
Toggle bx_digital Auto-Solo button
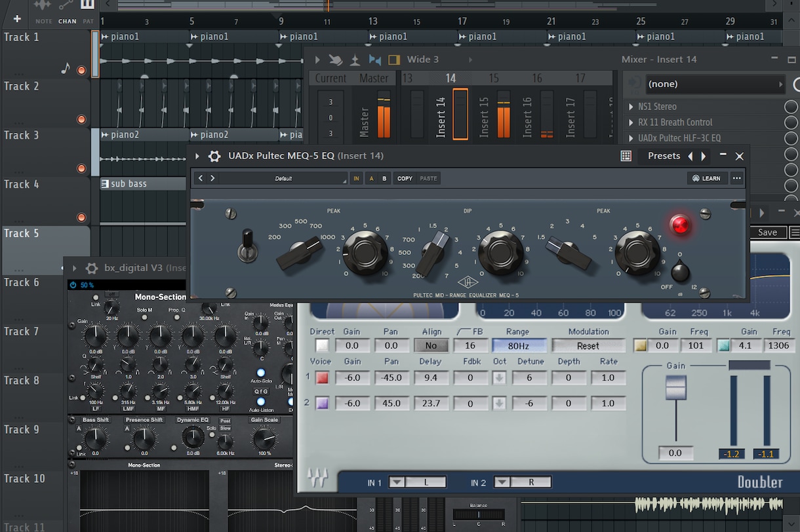click(261, 373)
